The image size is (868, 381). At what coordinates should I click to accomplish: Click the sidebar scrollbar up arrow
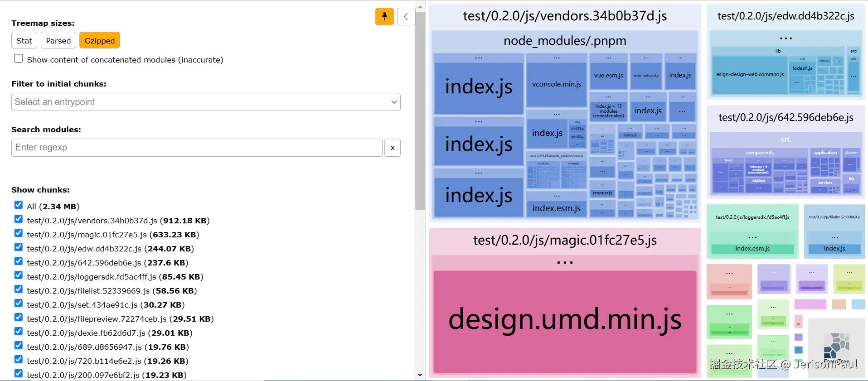420,7
